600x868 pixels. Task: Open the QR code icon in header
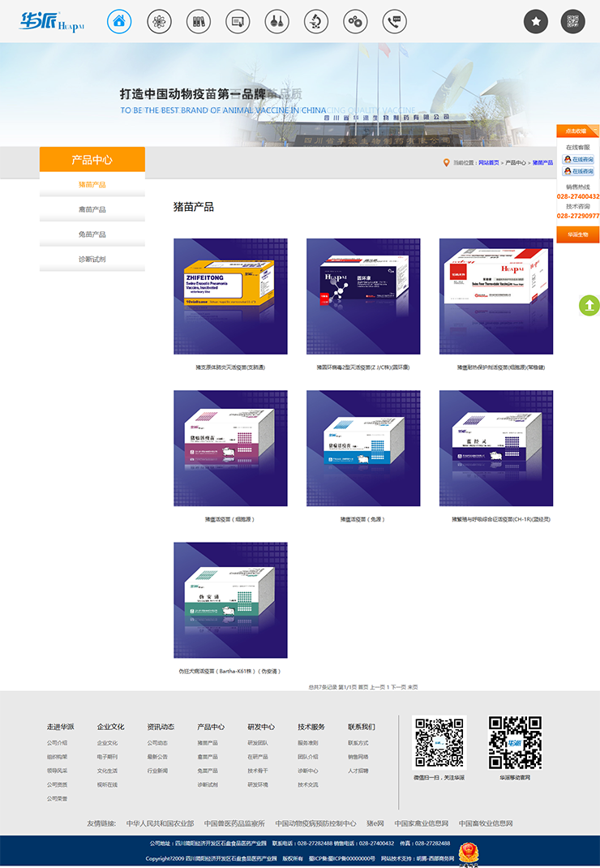[x=573, y=22]
